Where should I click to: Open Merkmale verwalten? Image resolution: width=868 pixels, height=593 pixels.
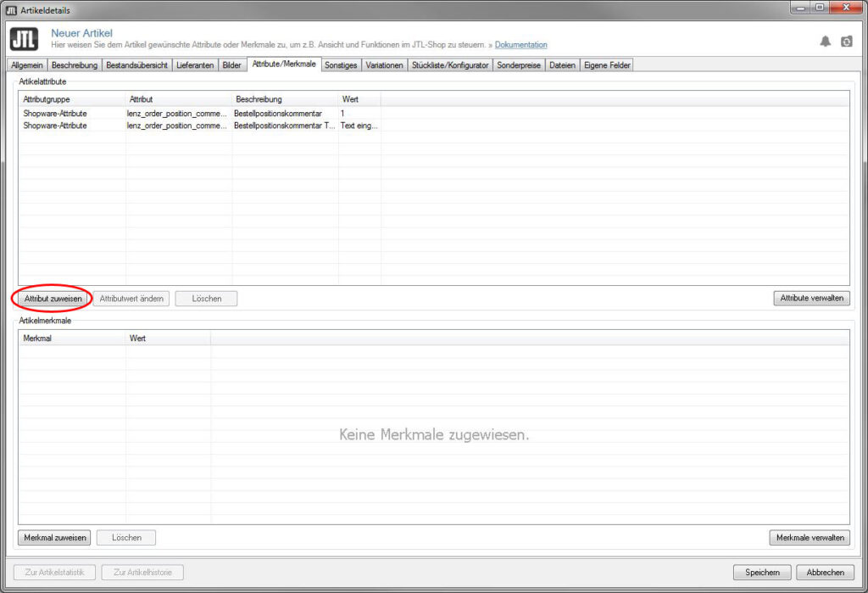click(x=809, y=538)
